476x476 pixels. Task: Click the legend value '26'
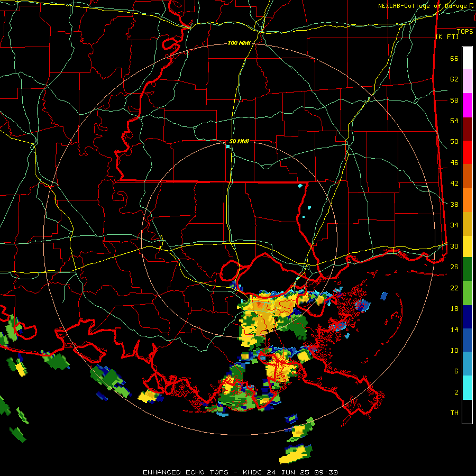click(454, 267)
